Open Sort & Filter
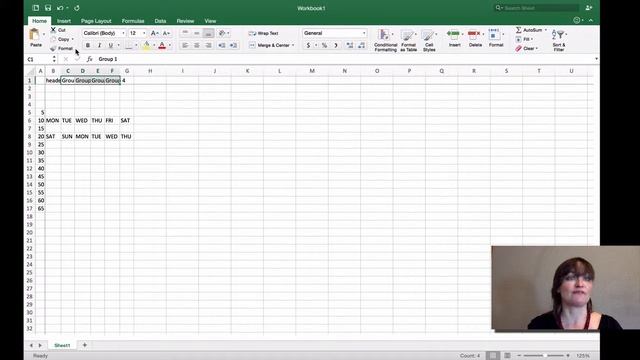Viewport: 640px width, 360px height. (x=559, y=40)
